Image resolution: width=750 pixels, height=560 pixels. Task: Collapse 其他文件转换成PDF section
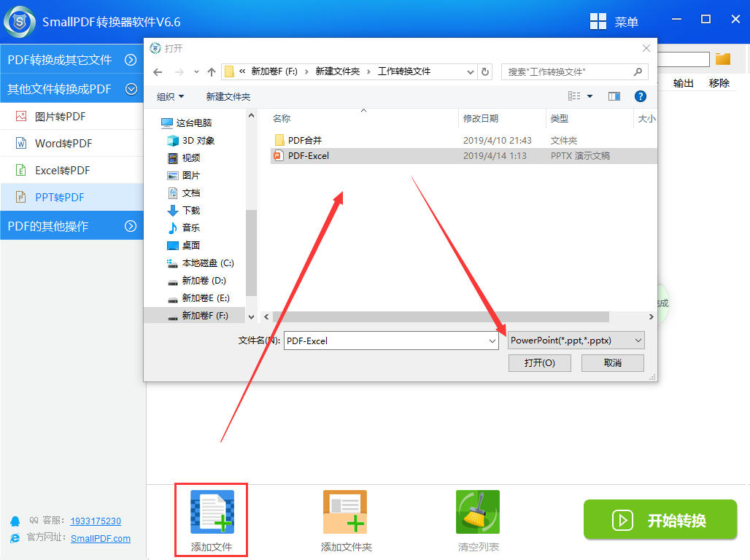71,89
